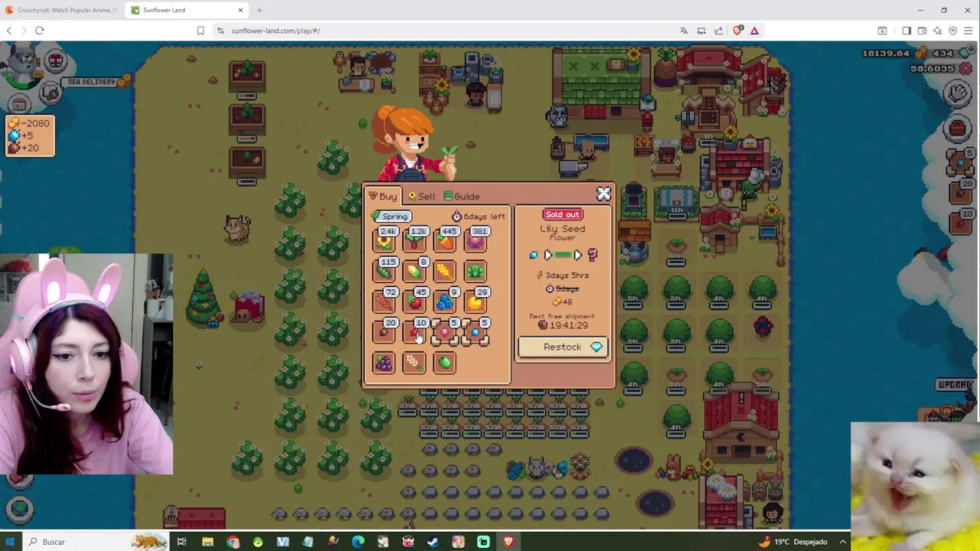Open the Guide tab
This screenshot has width=980, height=551.
[462, 197]
